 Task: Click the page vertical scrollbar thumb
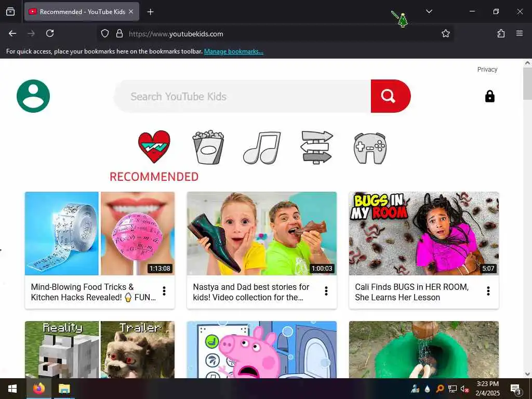pyautogui.click(x=527, y=84)
